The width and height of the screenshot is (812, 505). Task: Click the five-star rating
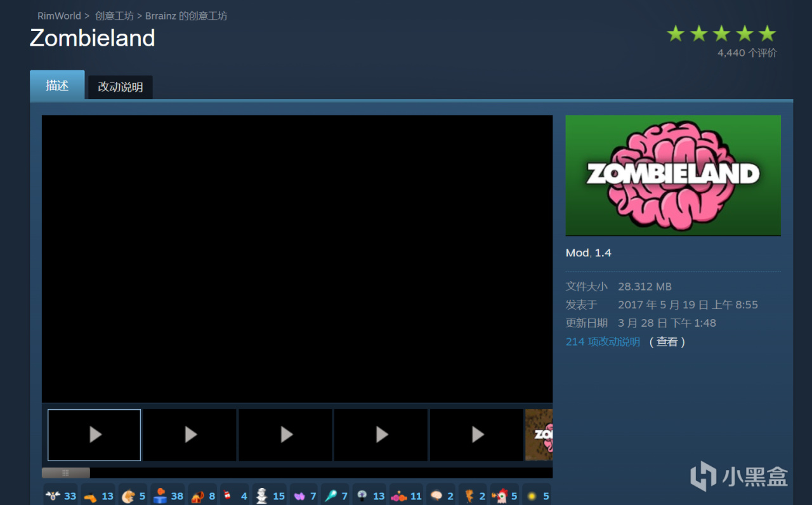click(721, 34)
